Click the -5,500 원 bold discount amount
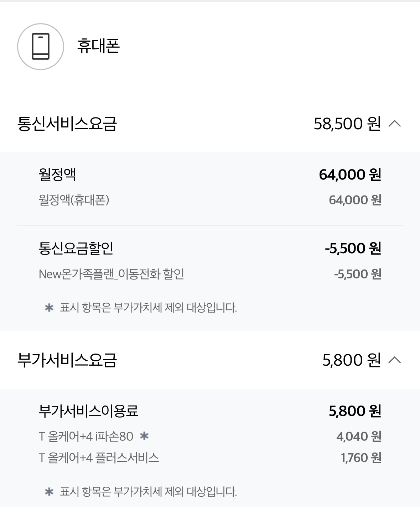 click(x=353, y=248)
